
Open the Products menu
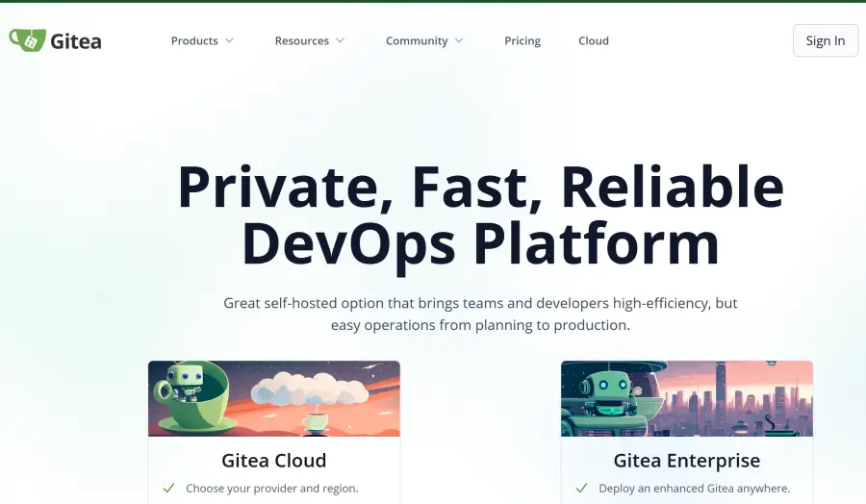point(194,40)
